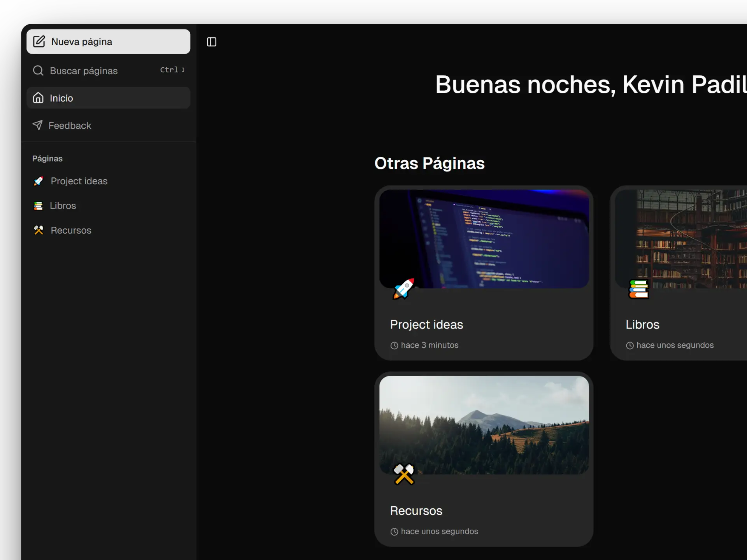Open the code screen cover thumbnail
The height and width of the screenshot is (560, 747).
point(484,239)
